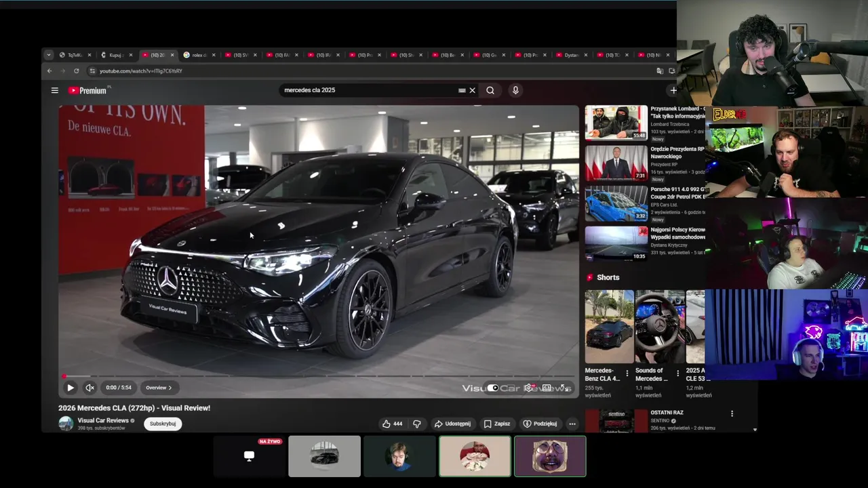The width and height of the screenshot is (868, 488).
Task: Click the Zapisz save button
Action: [497, 424]
